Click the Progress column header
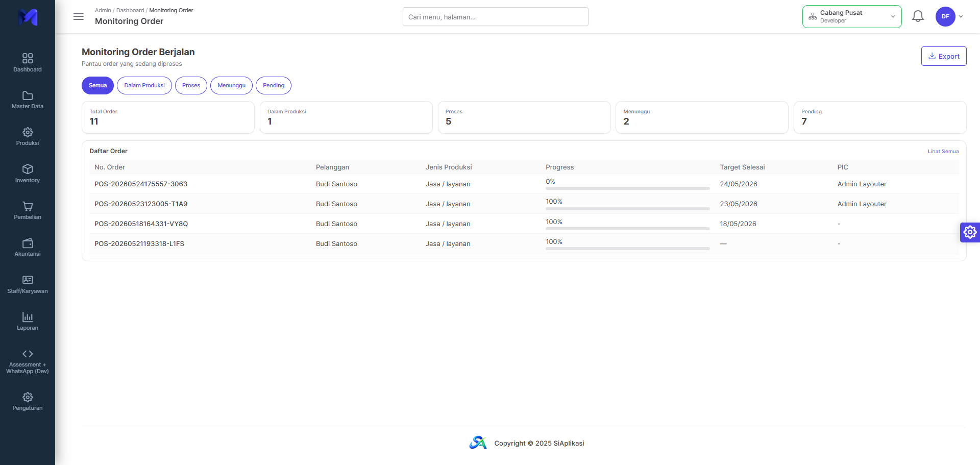This screenshot has width=980, height=465. click(x=560, y=167)
